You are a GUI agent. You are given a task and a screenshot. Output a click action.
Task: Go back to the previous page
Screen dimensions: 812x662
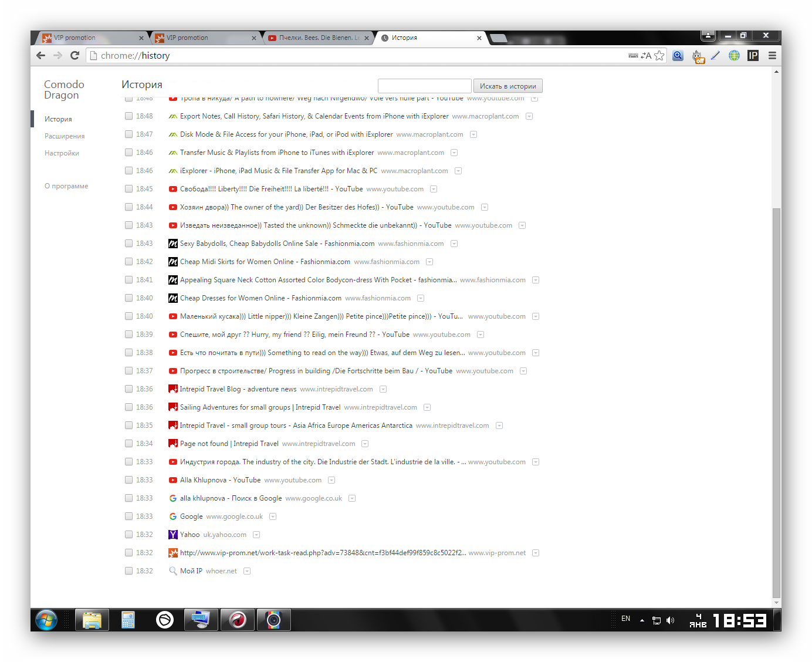click(40, 55)
